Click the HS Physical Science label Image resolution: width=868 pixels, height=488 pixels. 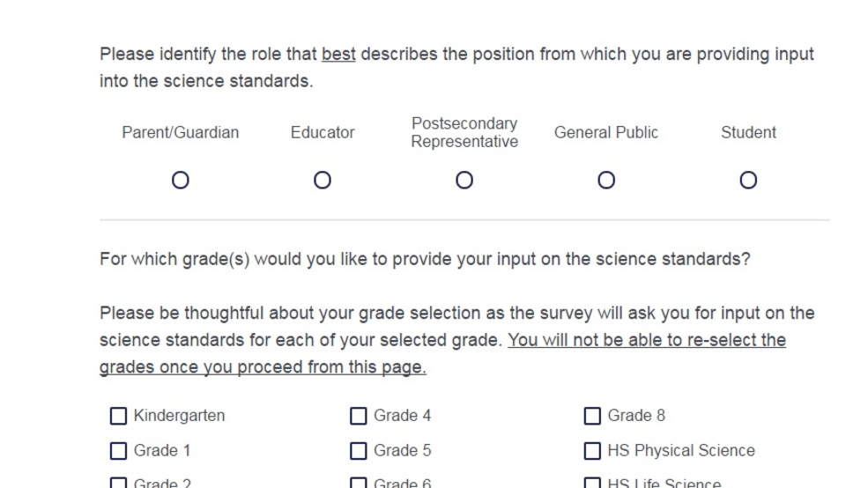681,450
